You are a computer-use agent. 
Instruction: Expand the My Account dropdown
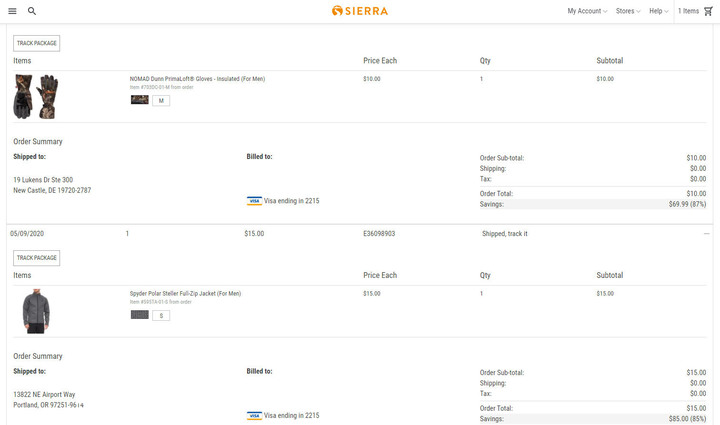[x=587, y=11]
